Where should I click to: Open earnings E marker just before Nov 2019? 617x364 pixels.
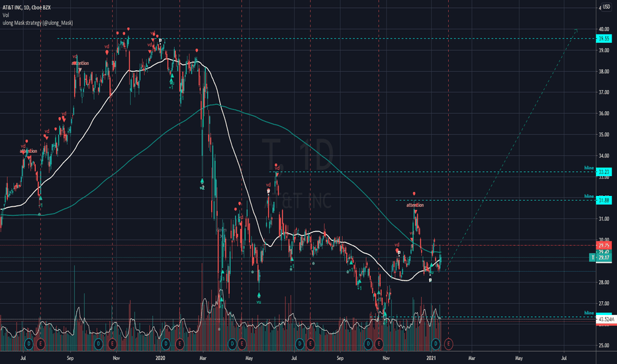[112, 344]
